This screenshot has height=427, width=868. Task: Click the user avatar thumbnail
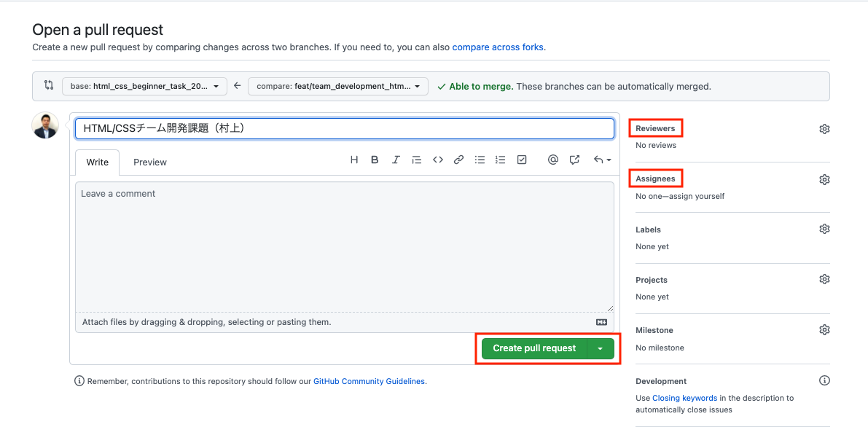coord(45,125)
